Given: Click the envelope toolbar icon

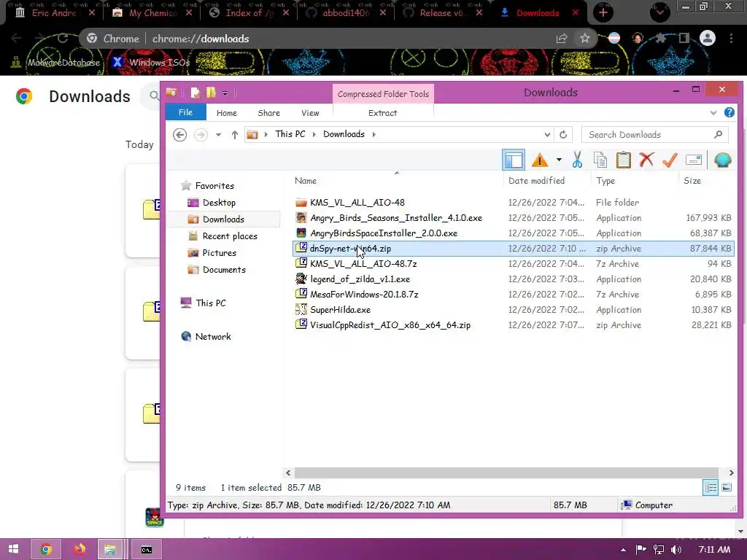Looking at the screenshot, I should (x=694, y=160).
